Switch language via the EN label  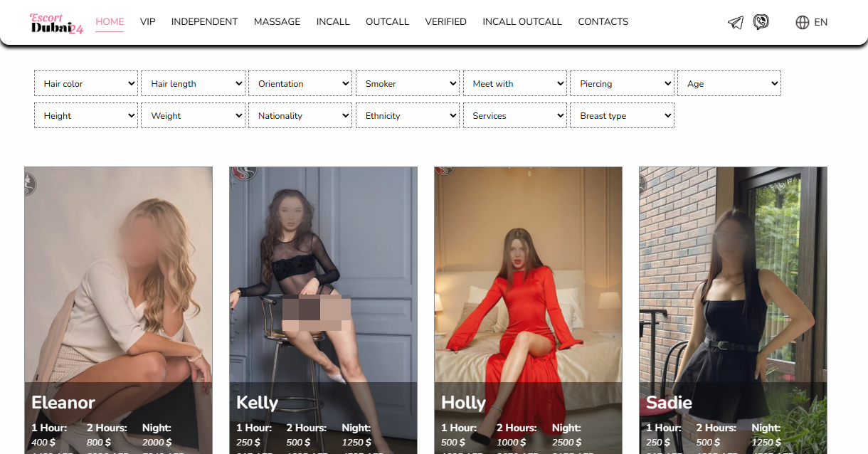click(820, 22)
